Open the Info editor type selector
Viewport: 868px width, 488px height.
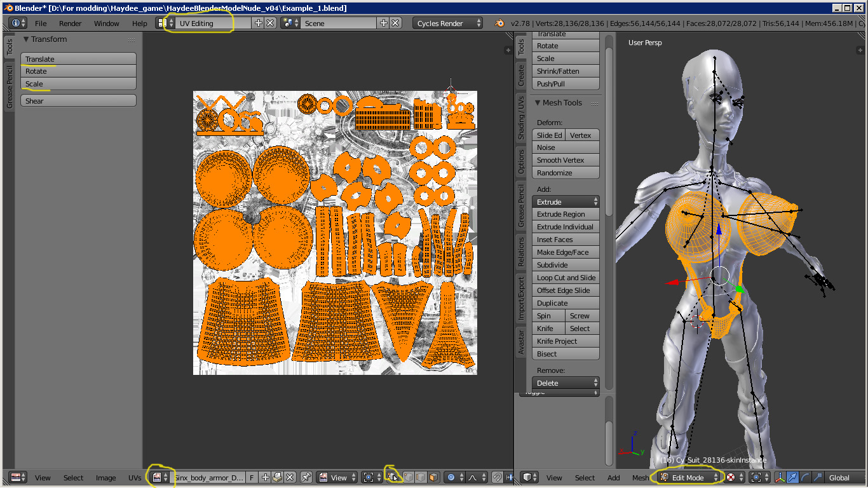(x=18, y=23)
